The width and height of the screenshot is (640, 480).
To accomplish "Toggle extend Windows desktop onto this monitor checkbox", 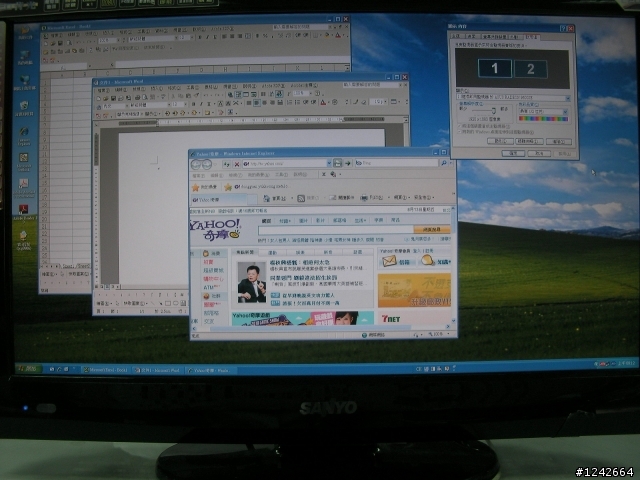I will point(460,132).
